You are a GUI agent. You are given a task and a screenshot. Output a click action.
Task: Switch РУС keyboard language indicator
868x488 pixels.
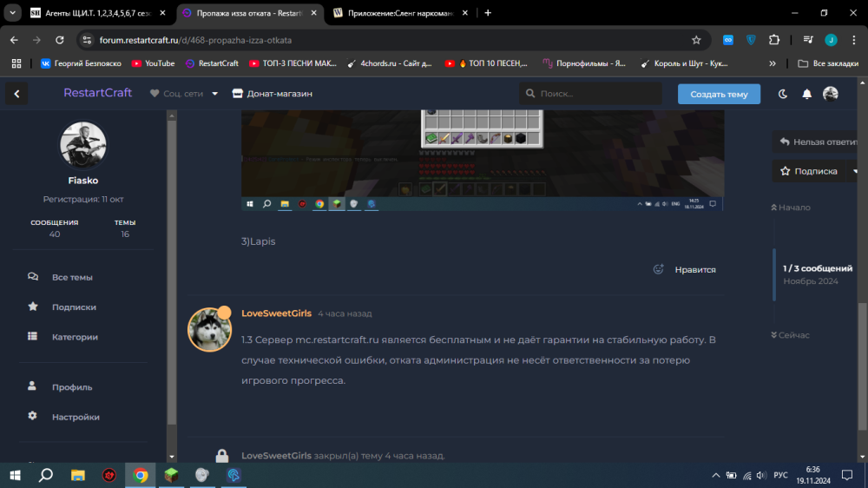click(780, 475)
